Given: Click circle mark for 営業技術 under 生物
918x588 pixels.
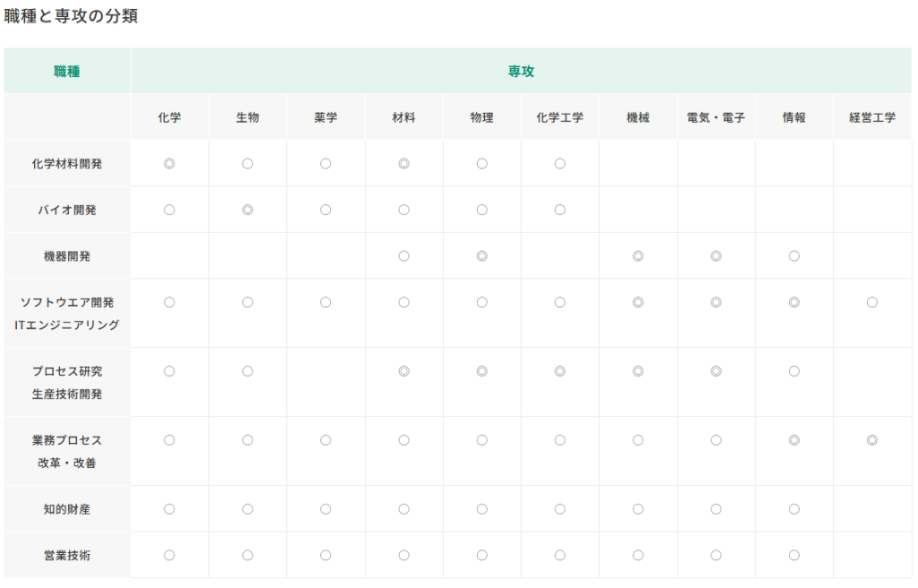Looking at the screenshot, I should coord(247,555).
